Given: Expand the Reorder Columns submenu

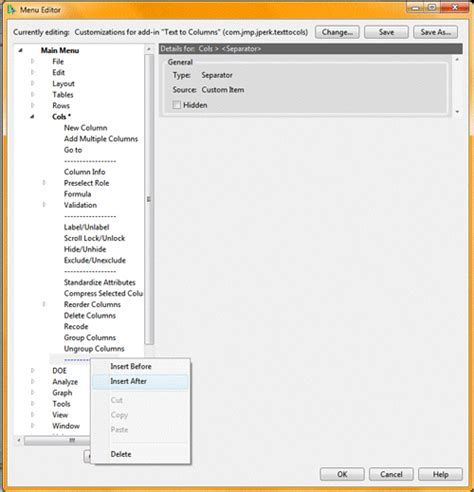Looking at the screenshot, I should [44, 304].
